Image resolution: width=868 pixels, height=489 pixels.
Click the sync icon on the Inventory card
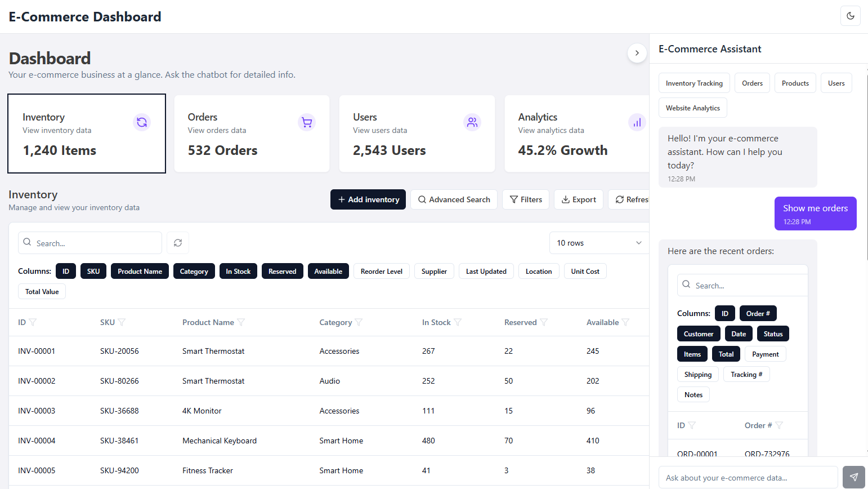(x=141, y=122)
